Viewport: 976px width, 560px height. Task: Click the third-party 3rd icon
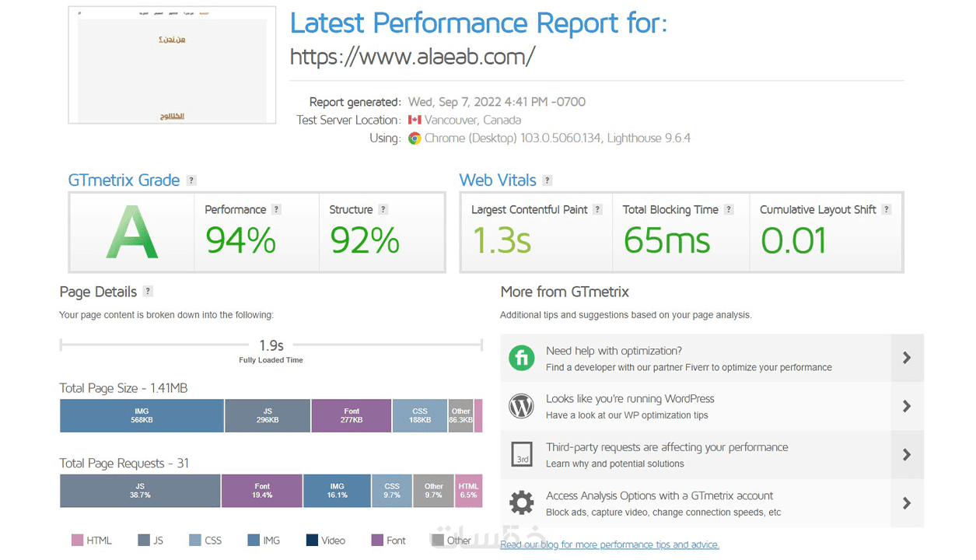pos(522,454)
